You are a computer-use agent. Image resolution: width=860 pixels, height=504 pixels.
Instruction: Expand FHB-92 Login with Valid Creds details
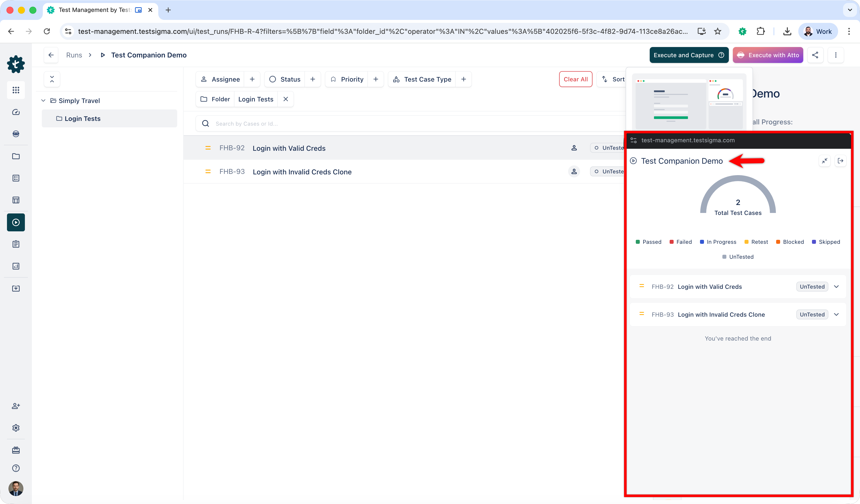[836, 287]
